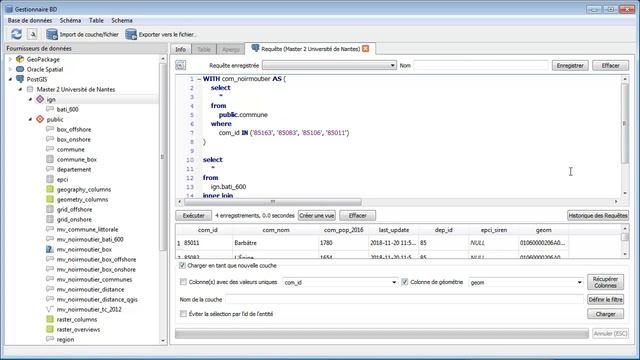Image resolution: width=640 pixels, height=360 pixels.
Task: Expand the Oracle Spatial tree node
Action: [10, 69]
